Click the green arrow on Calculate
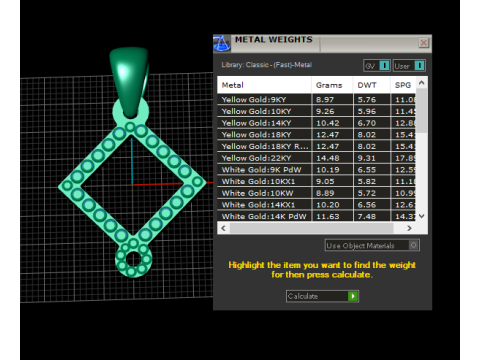480x360 pixels. [353, 296]
